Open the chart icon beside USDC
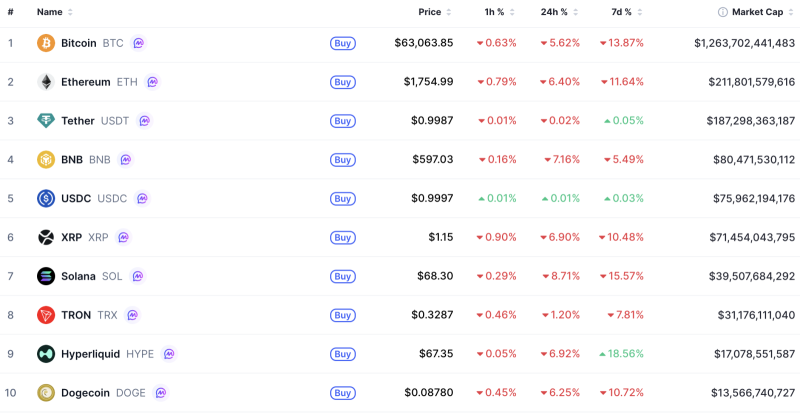Viewport: 800px width, 415px height. click(142, 198)
